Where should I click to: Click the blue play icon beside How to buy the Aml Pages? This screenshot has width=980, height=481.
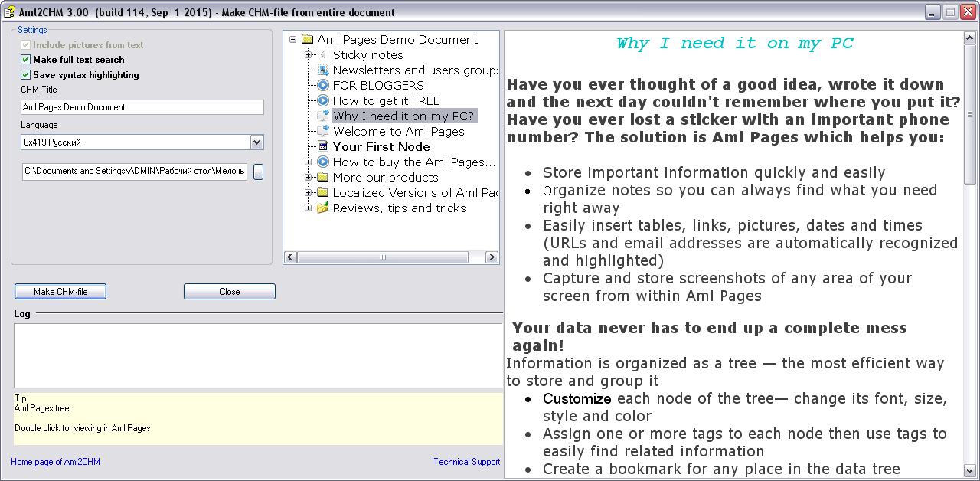point(323,162)
